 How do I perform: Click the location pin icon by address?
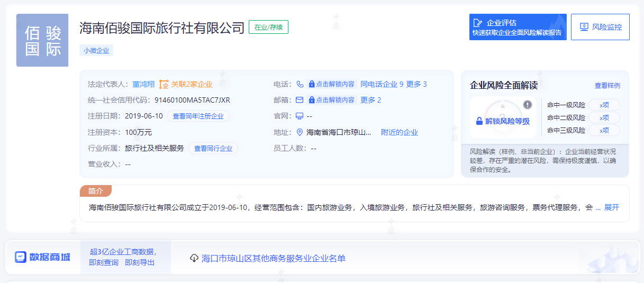(x=300, y=132)
